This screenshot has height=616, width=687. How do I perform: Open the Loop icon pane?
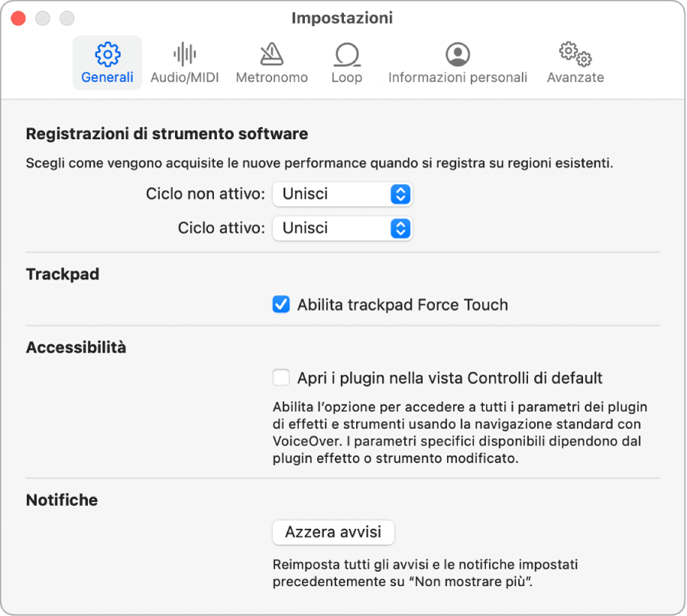347,54
